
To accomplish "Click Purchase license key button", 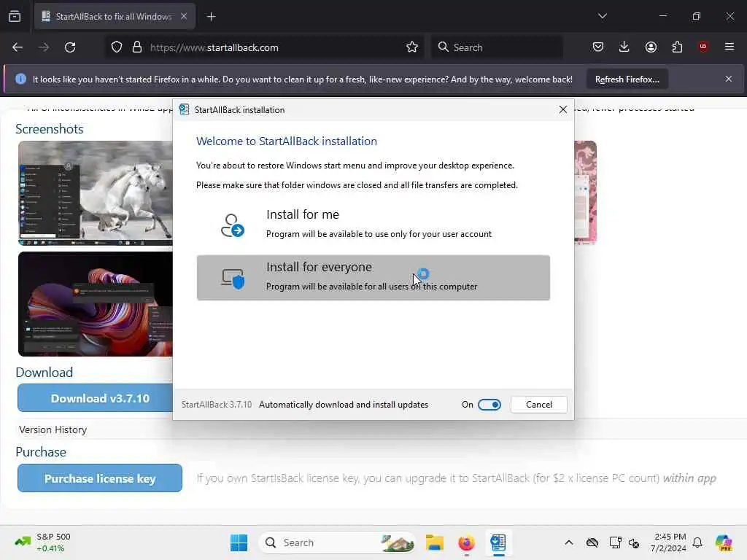I will (x=99, y=478).
